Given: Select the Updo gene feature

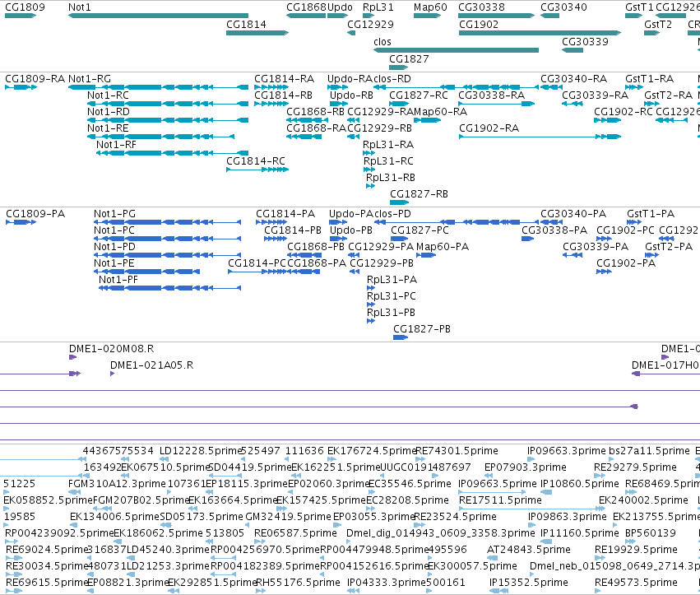Looking at the screenshot, I should click(337, 16).
